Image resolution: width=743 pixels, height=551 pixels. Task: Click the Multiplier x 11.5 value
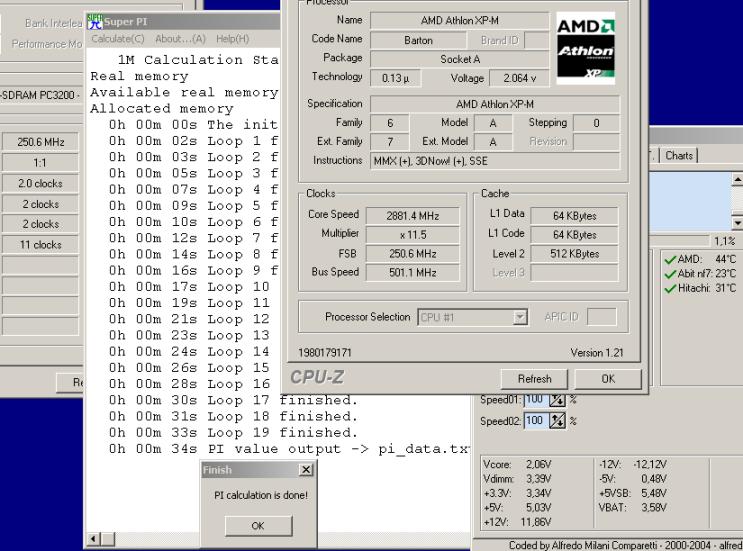(x=413, y=235)
